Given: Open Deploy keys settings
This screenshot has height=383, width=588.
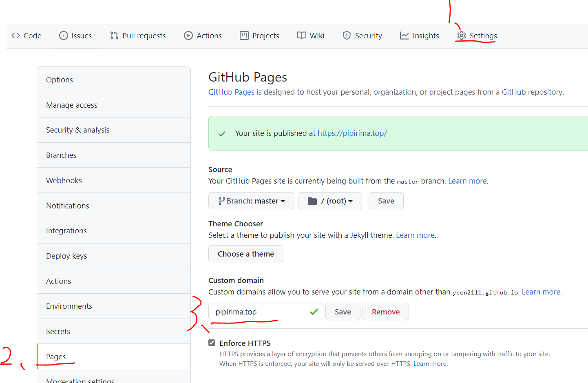Looking at the screenshot, I should (114, 256).
